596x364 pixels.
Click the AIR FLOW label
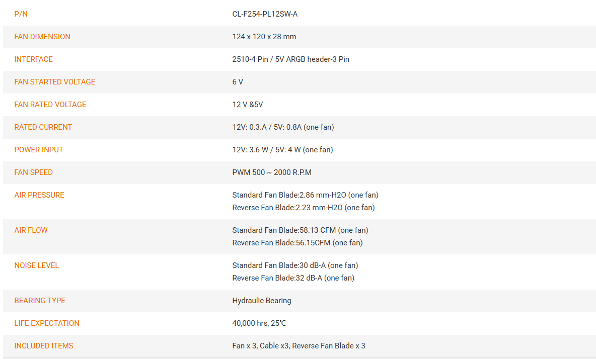(x=31, y=230)
